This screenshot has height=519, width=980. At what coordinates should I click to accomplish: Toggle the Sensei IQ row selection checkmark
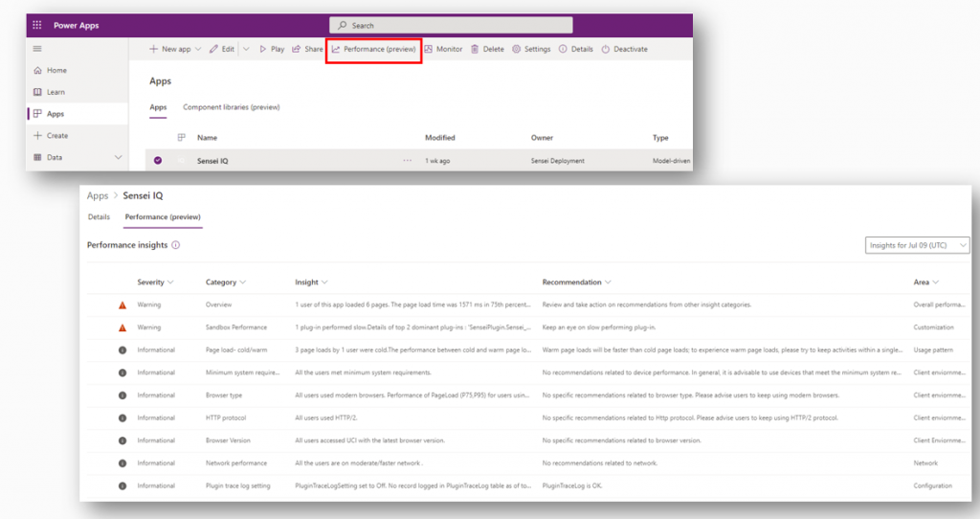pyautogui.click(x=158, y=161)
